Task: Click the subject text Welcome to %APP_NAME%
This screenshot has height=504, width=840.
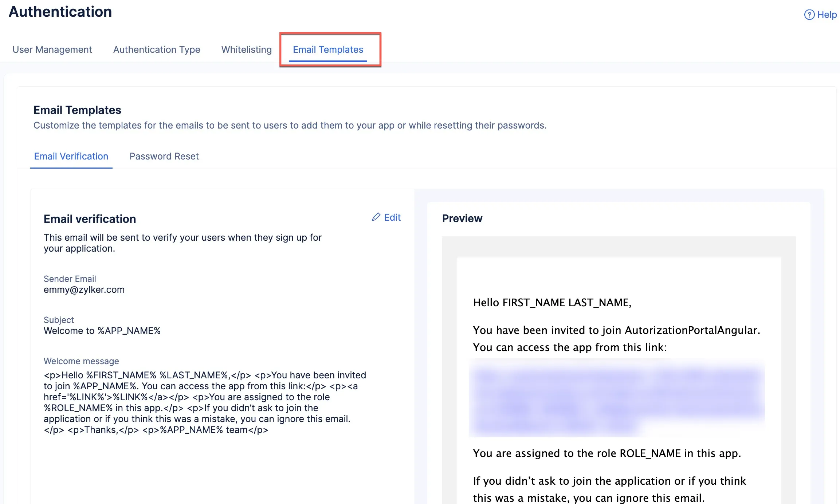Action: tap(102, 331)
